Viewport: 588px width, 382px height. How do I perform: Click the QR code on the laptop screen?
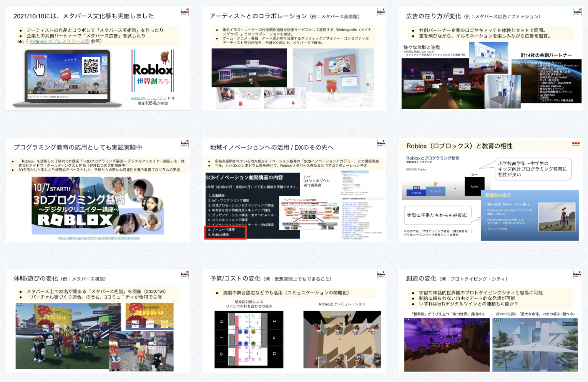91,65
